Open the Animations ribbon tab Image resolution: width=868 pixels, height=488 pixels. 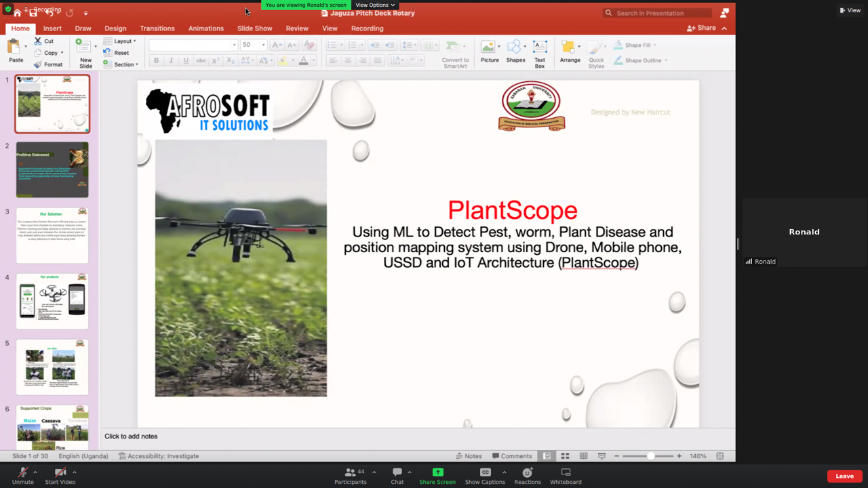(206, 28)
